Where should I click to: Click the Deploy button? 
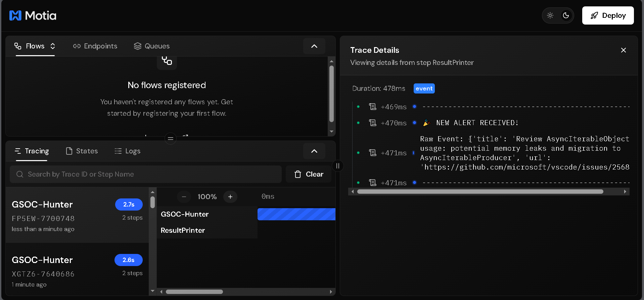[x=608, y=15]
